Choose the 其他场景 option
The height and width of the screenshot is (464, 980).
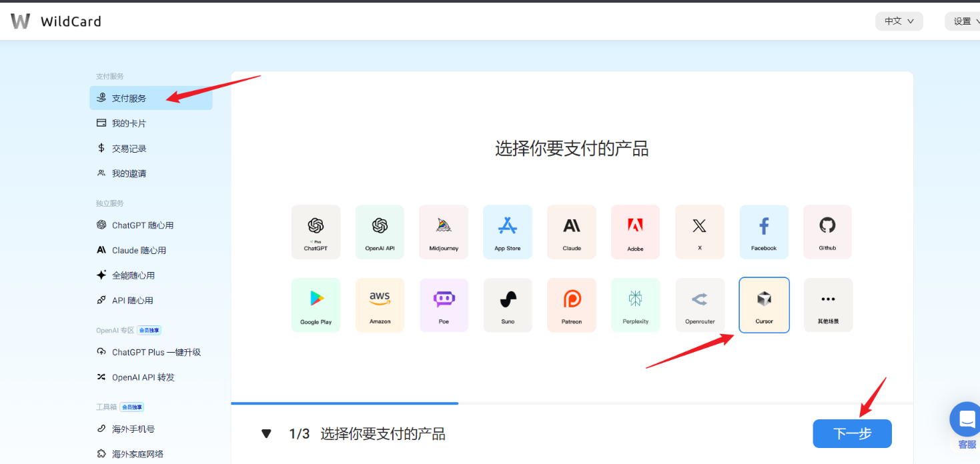[827, 305]
